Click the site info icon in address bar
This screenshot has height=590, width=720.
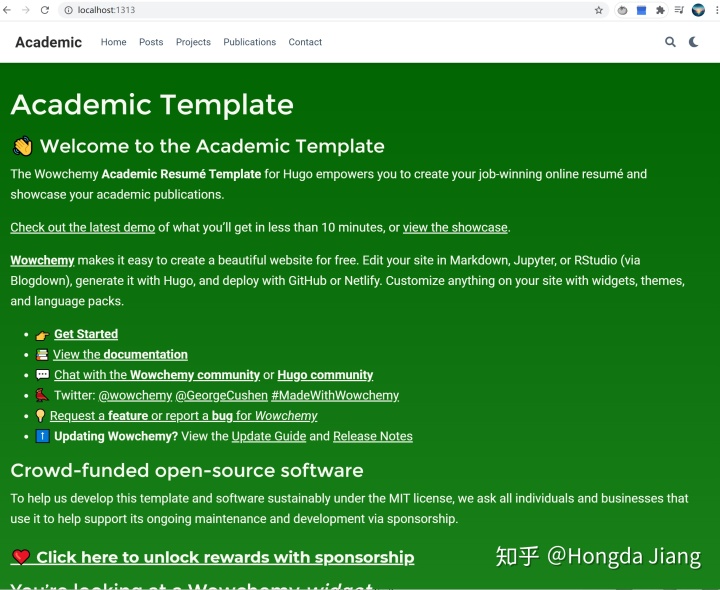[x=68, y=10]
